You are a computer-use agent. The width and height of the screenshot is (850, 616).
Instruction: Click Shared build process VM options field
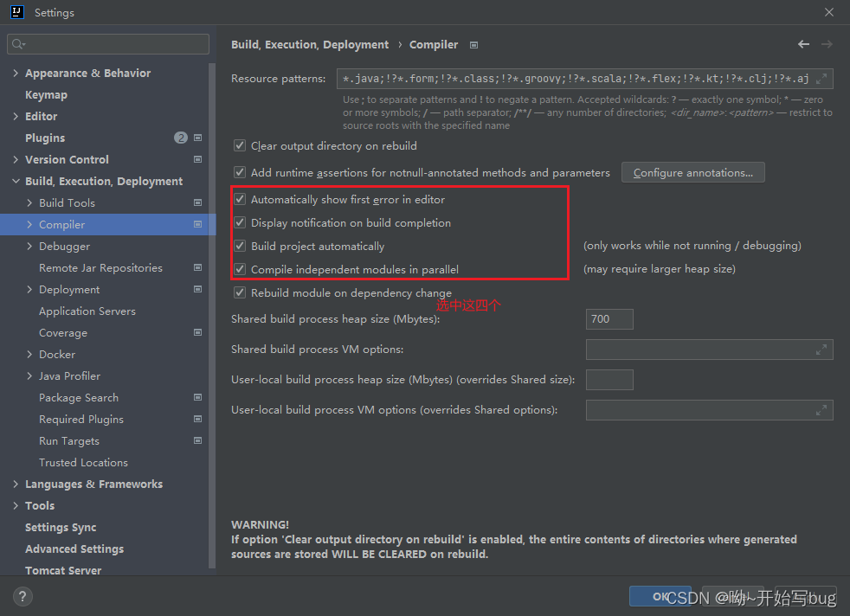click(x=709, y=350)
